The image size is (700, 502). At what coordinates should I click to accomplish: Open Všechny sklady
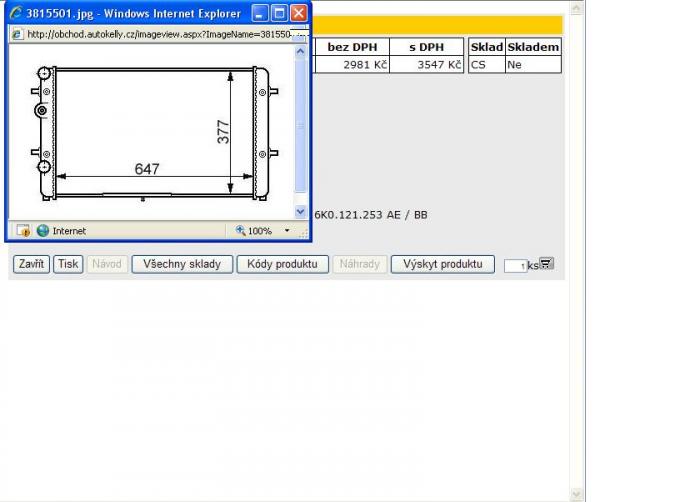click(182, 264)
